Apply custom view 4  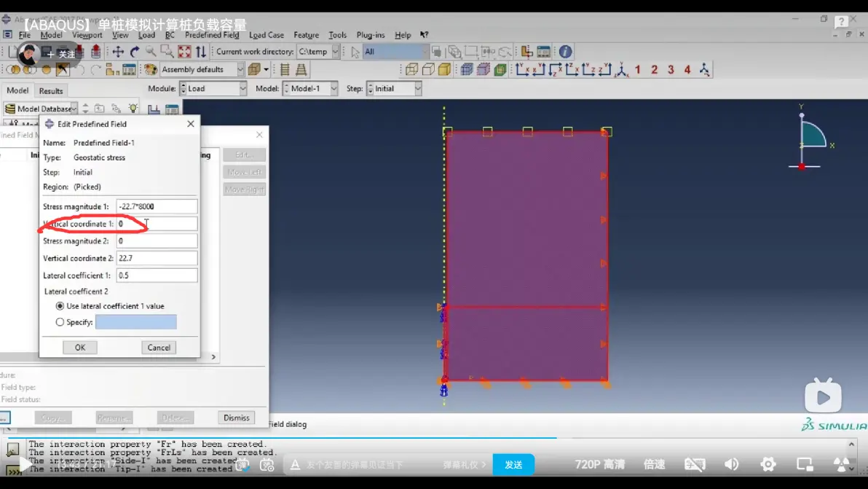tap(687, 69)
